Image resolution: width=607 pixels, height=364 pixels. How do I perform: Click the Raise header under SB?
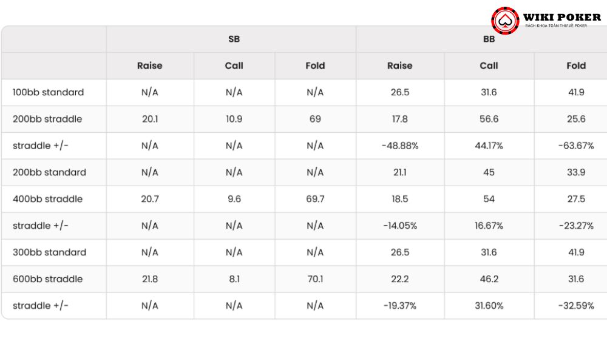point(149,66)
